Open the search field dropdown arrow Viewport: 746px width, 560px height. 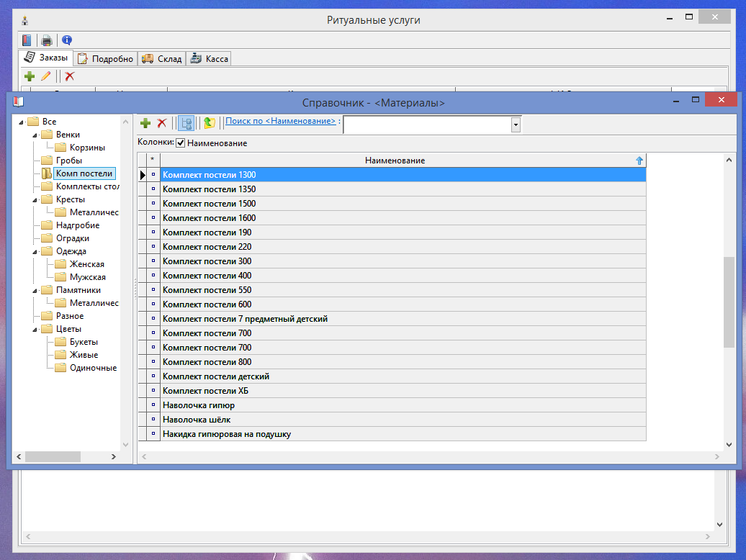(x=516, y=125)
